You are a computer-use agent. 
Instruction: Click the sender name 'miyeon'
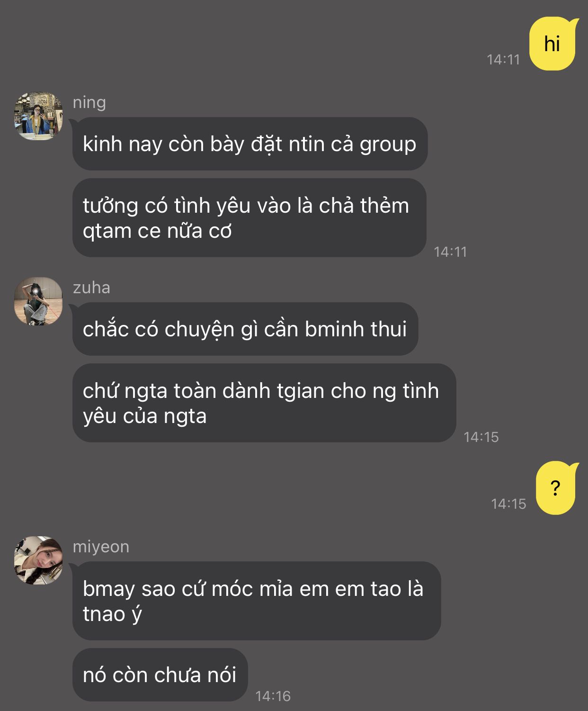[101, 547]
